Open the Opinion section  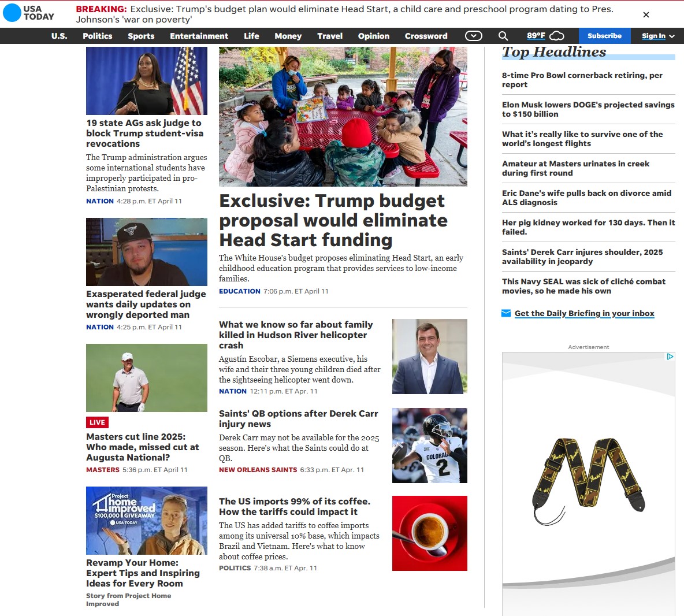tap(373, 36)
